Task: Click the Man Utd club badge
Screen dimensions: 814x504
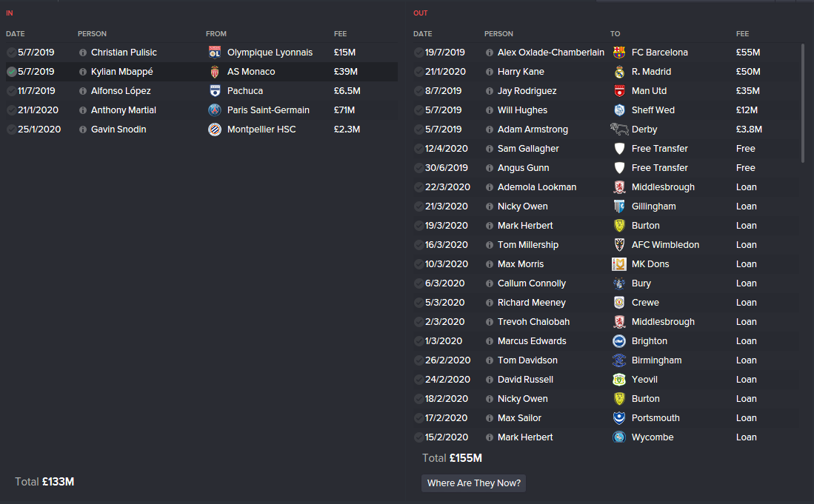Action: pyautogui.click(x=620, y=91)
